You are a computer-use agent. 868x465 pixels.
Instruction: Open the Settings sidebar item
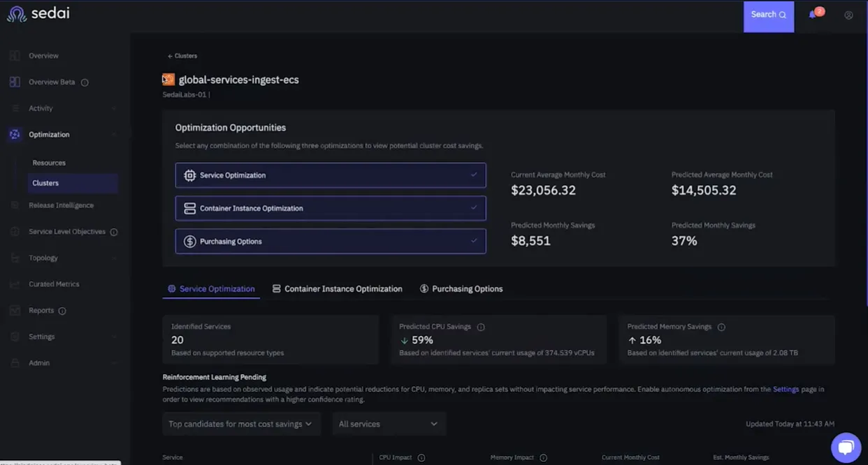pyautogui.click(x=41, y=337)
